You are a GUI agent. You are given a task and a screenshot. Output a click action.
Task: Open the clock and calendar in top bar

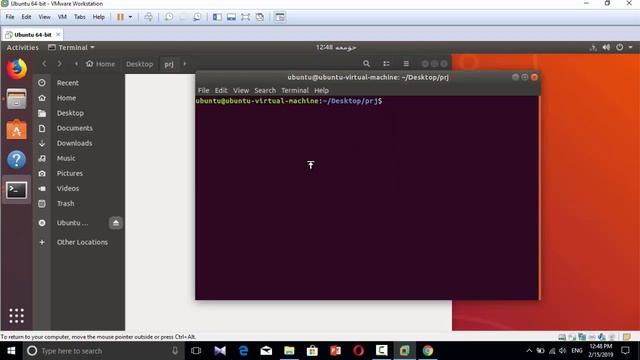point(336,47)
